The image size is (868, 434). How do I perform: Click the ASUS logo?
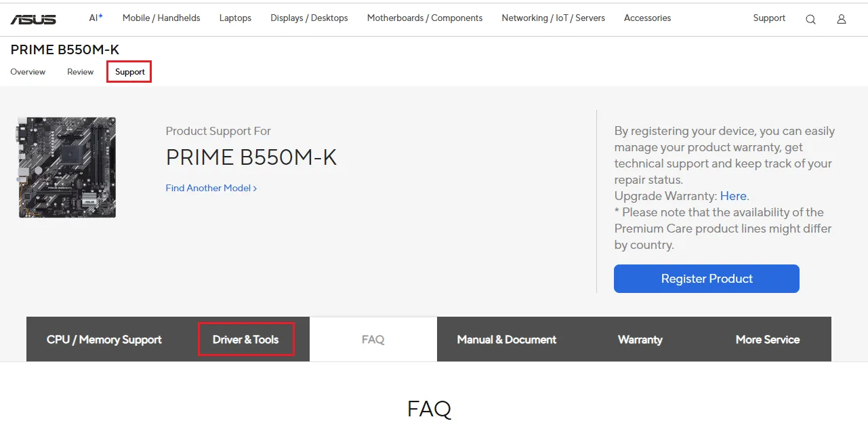pos(33,18)
